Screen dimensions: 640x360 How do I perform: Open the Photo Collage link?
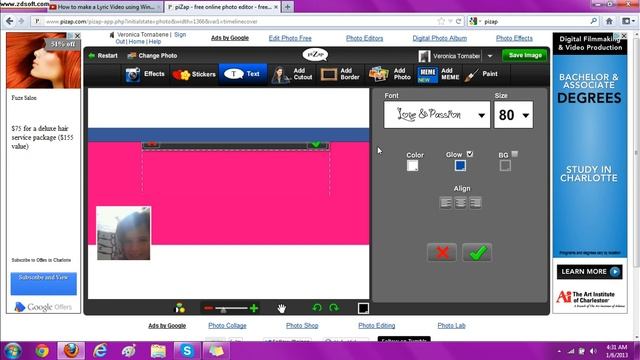pyautogui.click(x=227, y=326)
